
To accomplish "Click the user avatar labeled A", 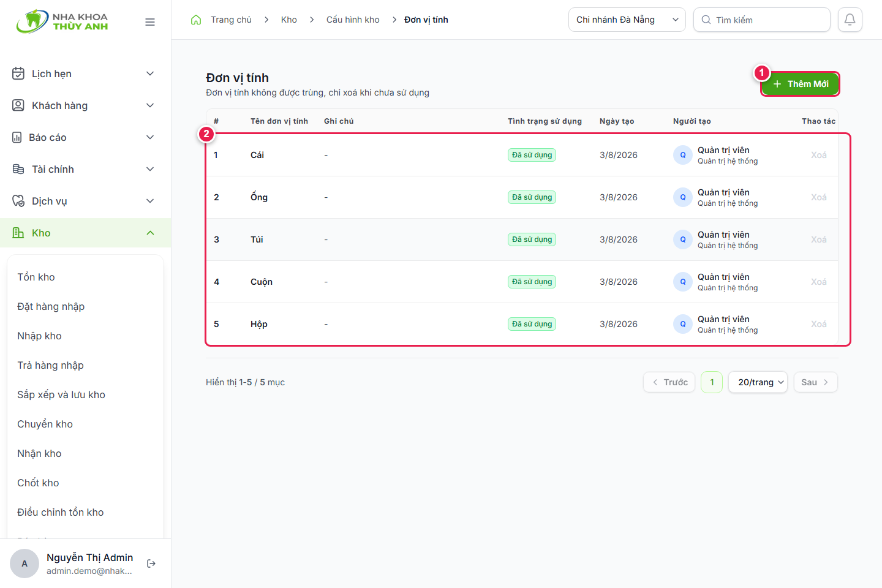I will coord(24,563).
